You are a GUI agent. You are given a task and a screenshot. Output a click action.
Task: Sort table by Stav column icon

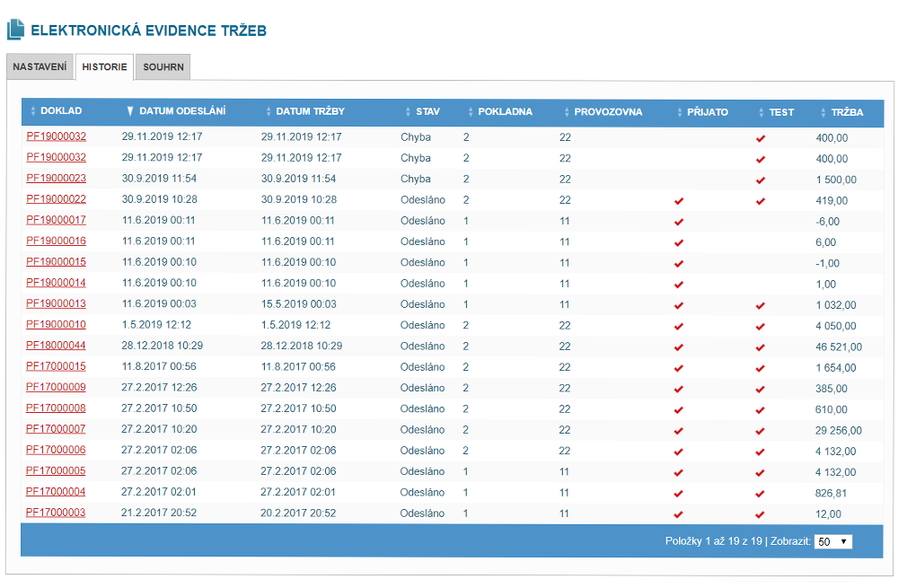tap(408, 112)
